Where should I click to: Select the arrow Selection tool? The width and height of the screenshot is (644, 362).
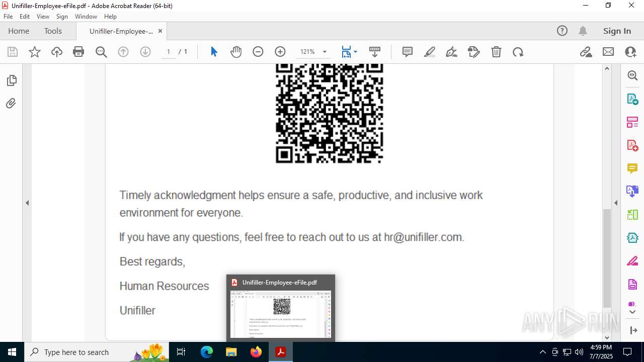point(214,52)
